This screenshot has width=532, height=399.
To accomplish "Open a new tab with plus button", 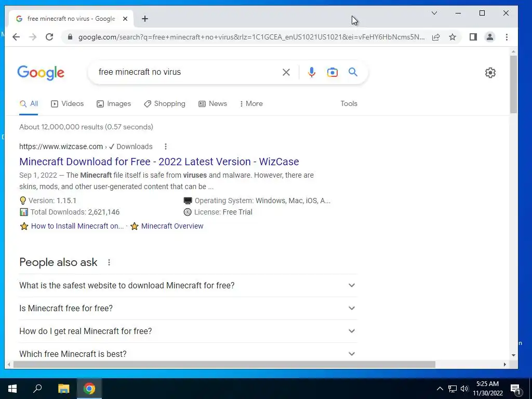I will coord(145,19).
